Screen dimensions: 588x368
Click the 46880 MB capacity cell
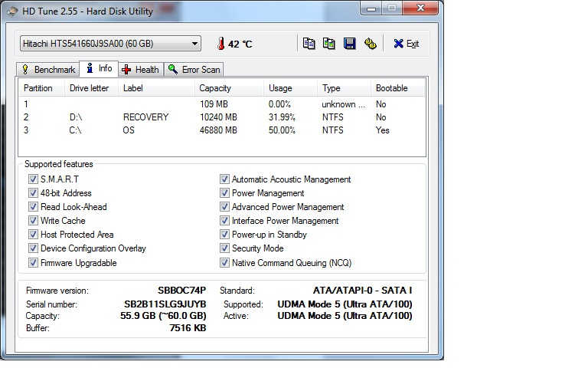point(218,130)
